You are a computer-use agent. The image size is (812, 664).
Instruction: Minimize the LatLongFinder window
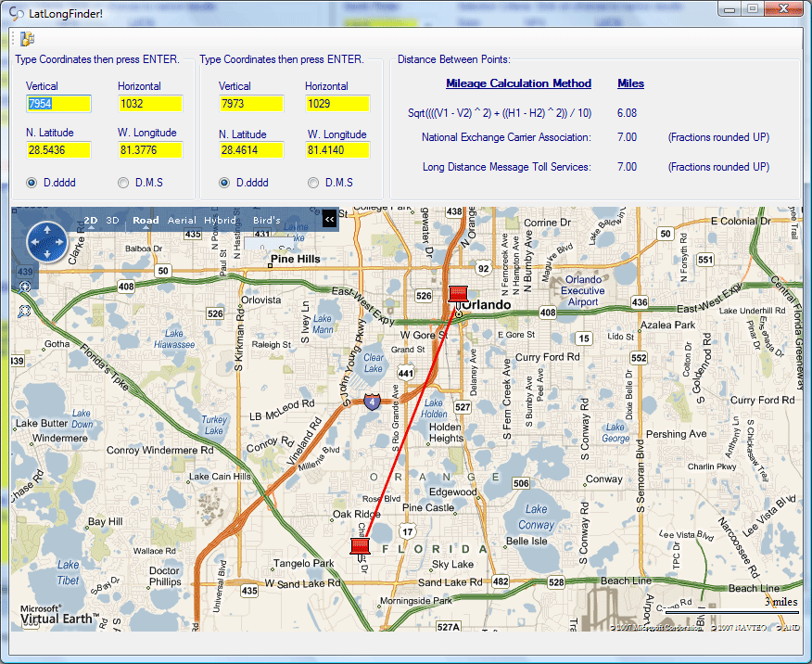click(730, 9)
